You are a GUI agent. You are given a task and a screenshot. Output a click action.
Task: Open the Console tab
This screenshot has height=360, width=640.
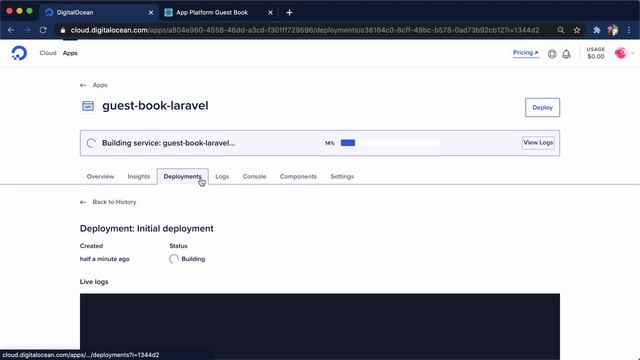[254, 177]
